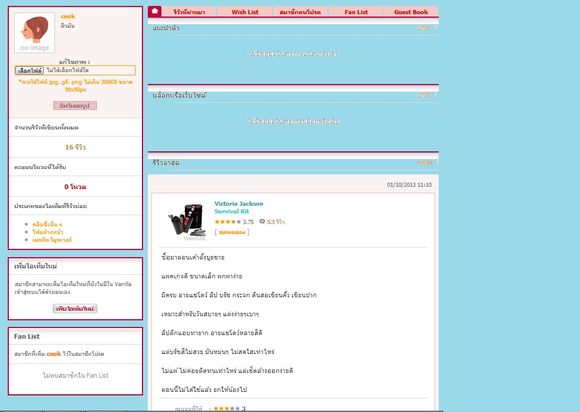Click the more link in the latest review header
Image resolution: width=580 pixels, height=412 pixels.
pyautogui.click(x=425, y=162)
